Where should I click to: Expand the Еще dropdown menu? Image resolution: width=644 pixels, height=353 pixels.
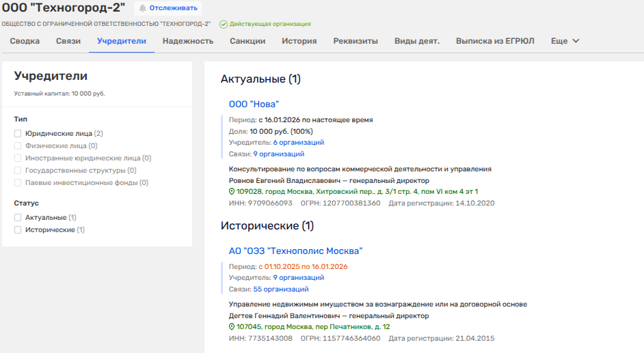point(565,41)
